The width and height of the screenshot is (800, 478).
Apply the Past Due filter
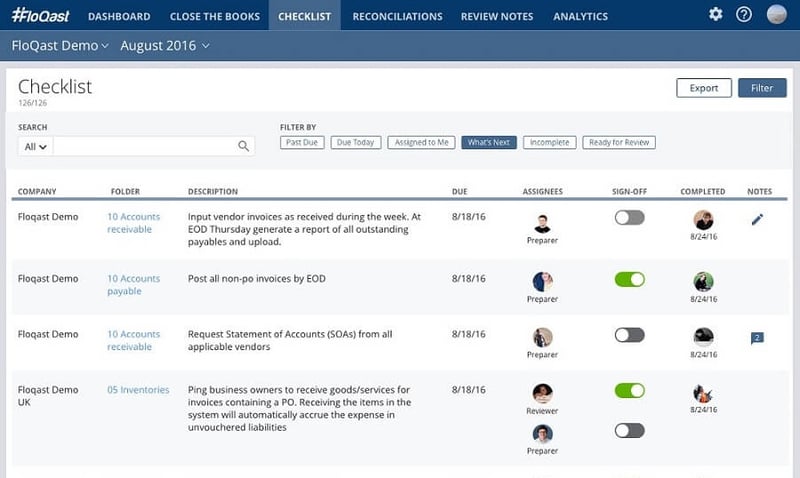tap(302, 143)
